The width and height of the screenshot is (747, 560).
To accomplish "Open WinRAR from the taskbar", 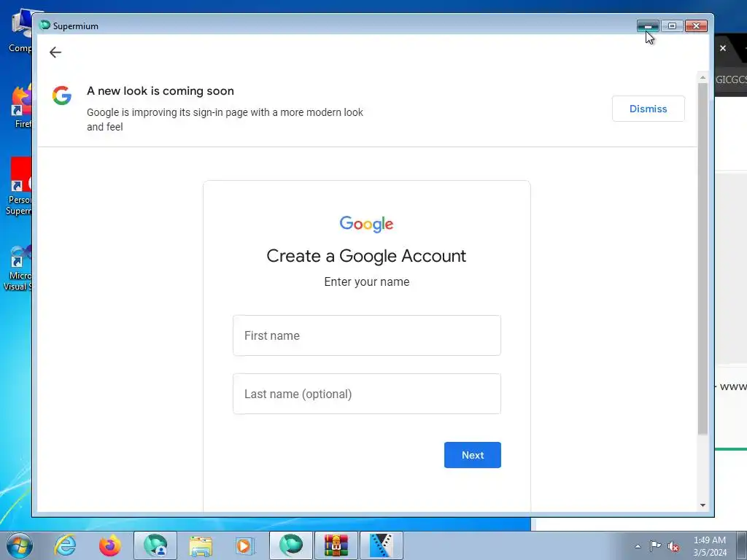I will [336, 545].
